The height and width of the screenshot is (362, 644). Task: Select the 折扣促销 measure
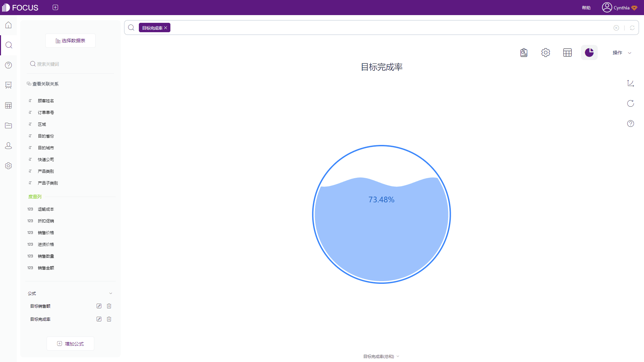tap(46, 221)
